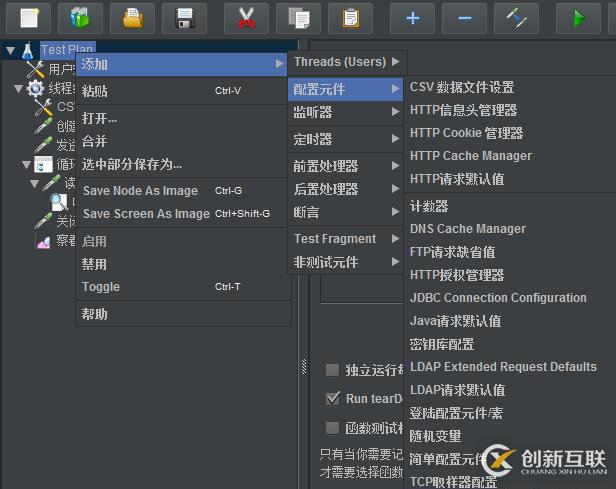Click the Copy toolbar icon
The width and height of the screenshot is (616, 489).
(x=299, y=18)
